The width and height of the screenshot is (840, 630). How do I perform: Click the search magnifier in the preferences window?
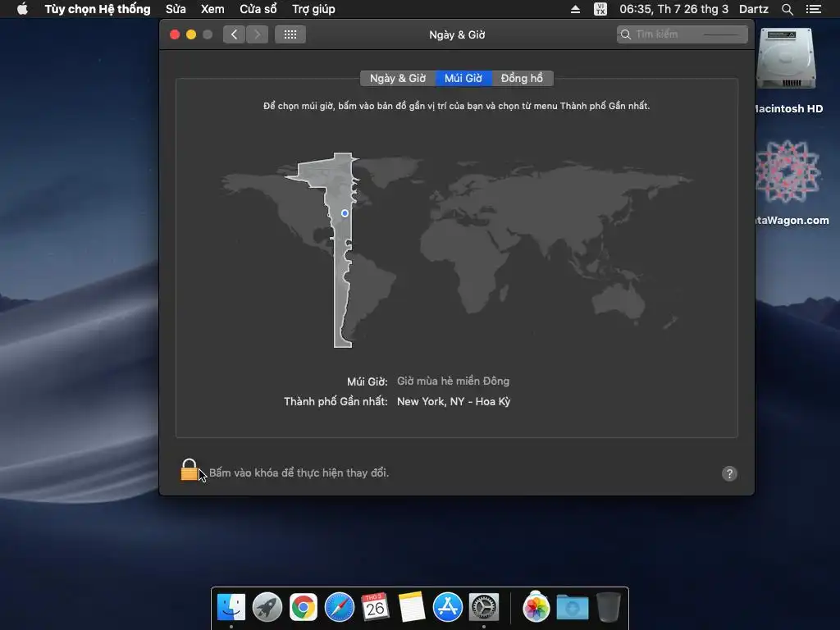626,34
